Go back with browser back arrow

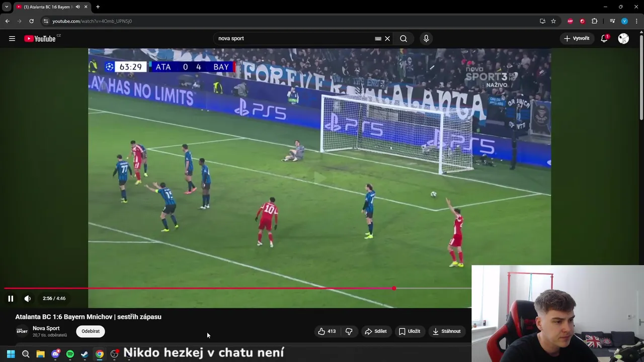(x=7, y=21)
